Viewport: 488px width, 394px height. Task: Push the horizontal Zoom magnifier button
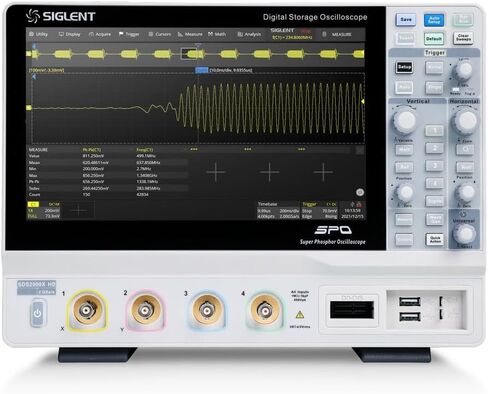pyautogui.click(x=465, y=149)
